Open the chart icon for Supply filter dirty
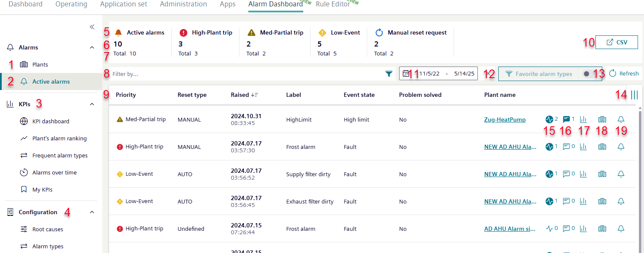This screenshot has width=644, height=253. click(x=584, y=174)
